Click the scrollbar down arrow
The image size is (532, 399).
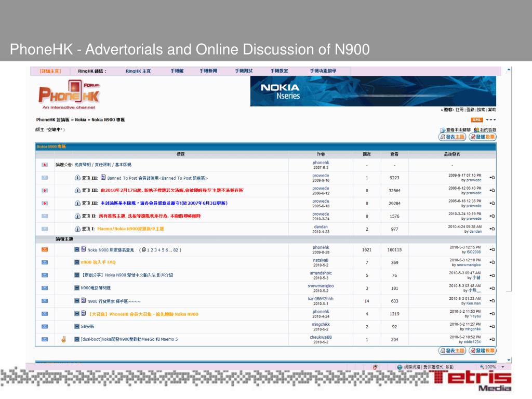pyautogui.click(x=509, y=360)
